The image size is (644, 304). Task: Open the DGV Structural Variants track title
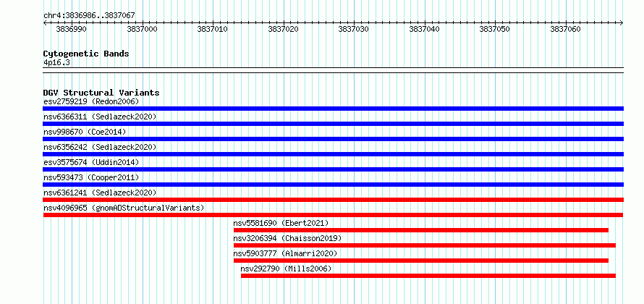pyautogui.click(x=101, y=93)
